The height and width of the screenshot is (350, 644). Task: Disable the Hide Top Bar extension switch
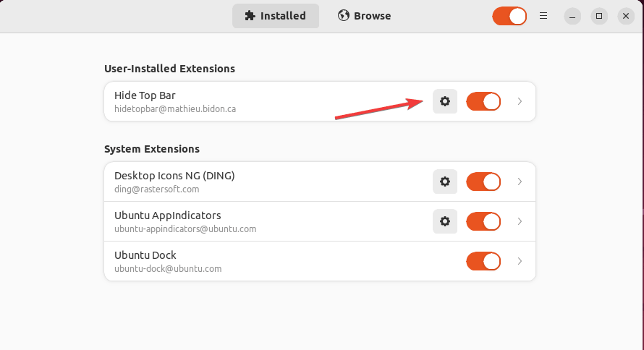click(x=483, y=101)
